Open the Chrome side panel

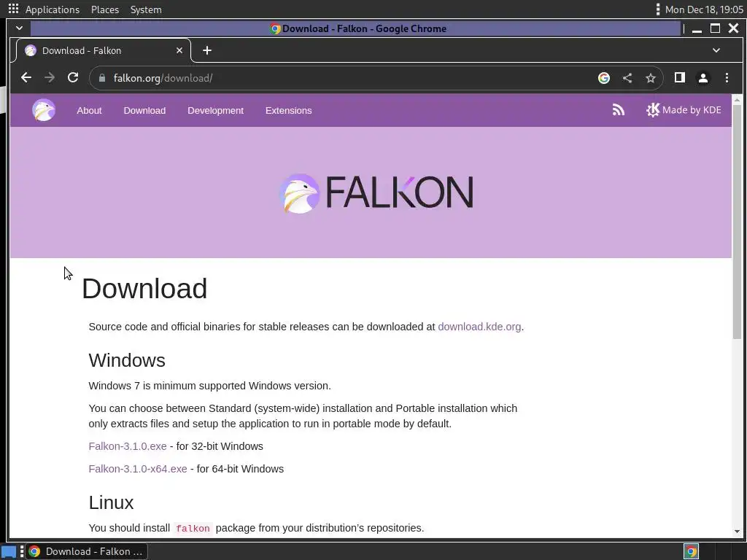[x=680, y=77]
